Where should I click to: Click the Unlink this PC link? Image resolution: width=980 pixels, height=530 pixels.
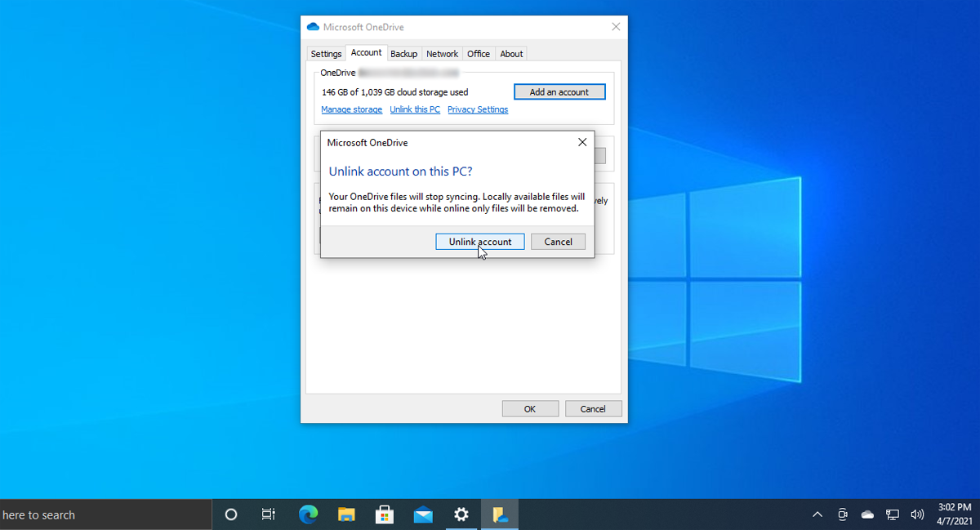tap(415, 109)
